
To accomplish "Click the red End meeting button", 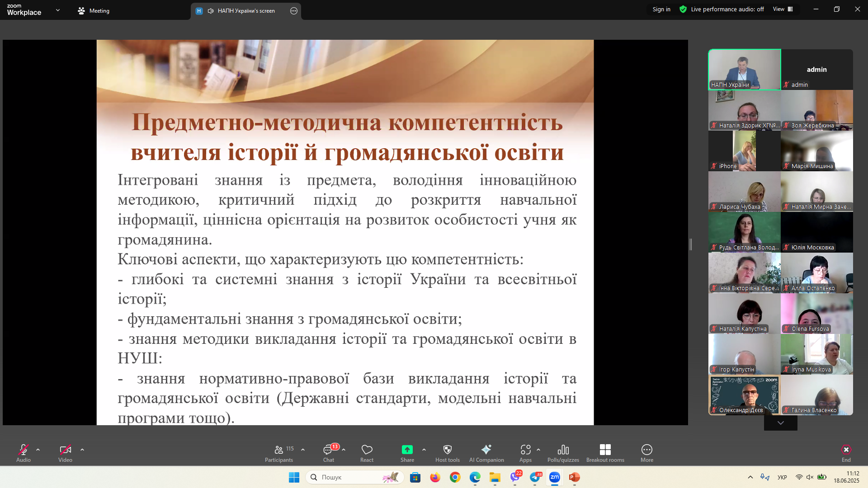I will pyautogui.click(x=846, y=453).
